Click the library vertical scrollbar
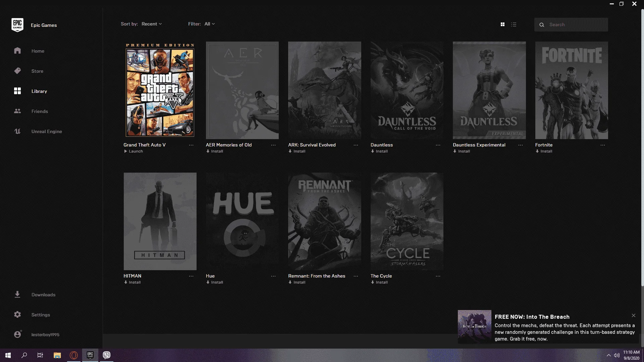Image resolution: width=644 pixels, height=362 pixels. [642, 147]
